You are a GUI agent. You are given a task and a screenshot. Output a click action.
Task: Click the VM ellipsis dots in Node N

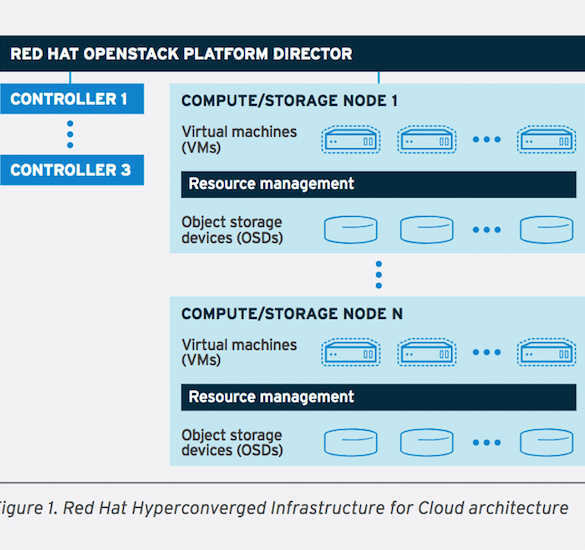487,352
